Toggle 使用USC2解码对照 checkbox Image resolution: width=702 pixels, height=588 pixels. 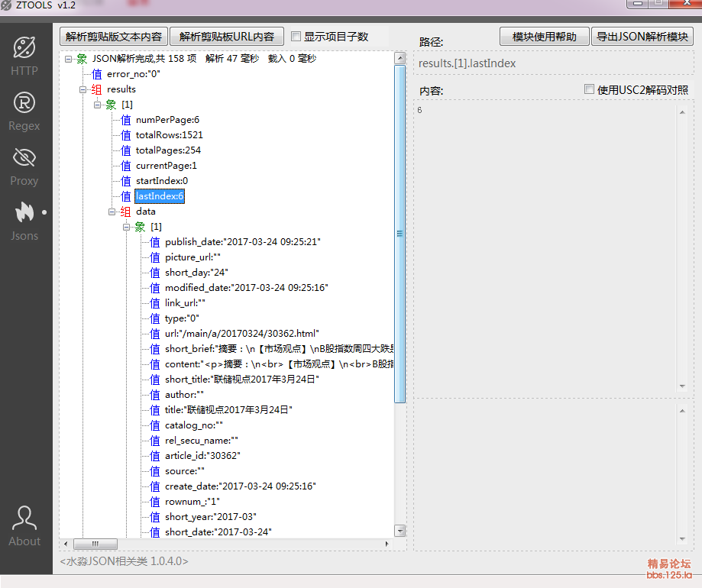[x=590, y=89]
